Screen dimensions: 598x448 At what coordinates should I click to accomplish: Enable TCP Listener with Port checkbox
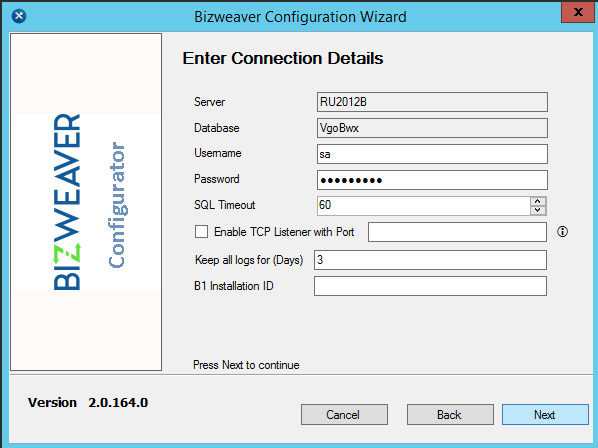pyautogui.click(x=201, y=231)
